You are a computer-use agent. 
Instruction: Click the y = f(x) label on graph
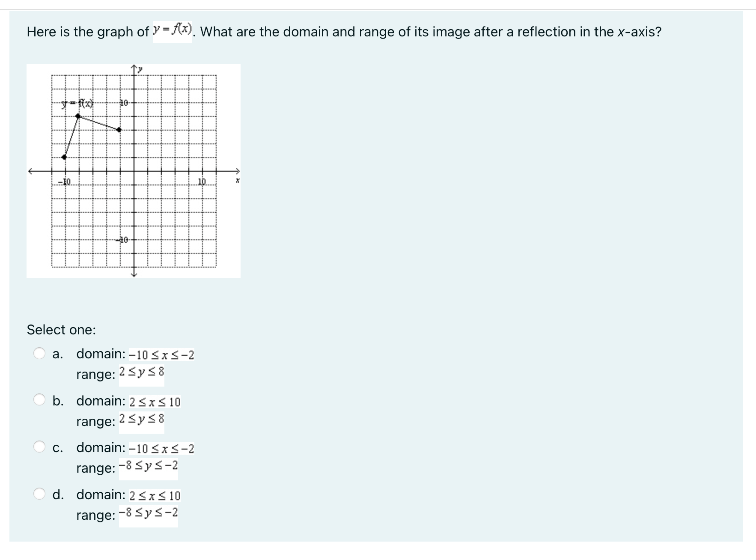coord(77,103)
